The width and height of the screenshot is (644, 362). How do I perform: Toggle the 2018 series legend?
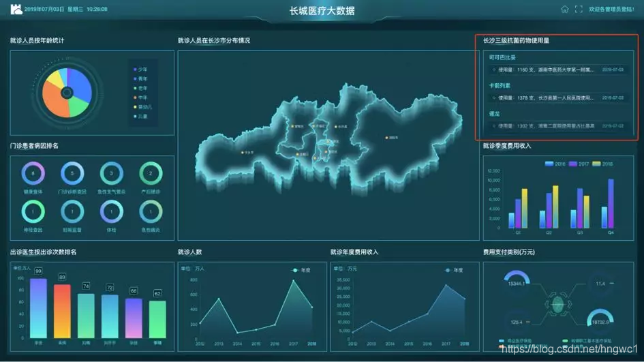pos(602,164)
